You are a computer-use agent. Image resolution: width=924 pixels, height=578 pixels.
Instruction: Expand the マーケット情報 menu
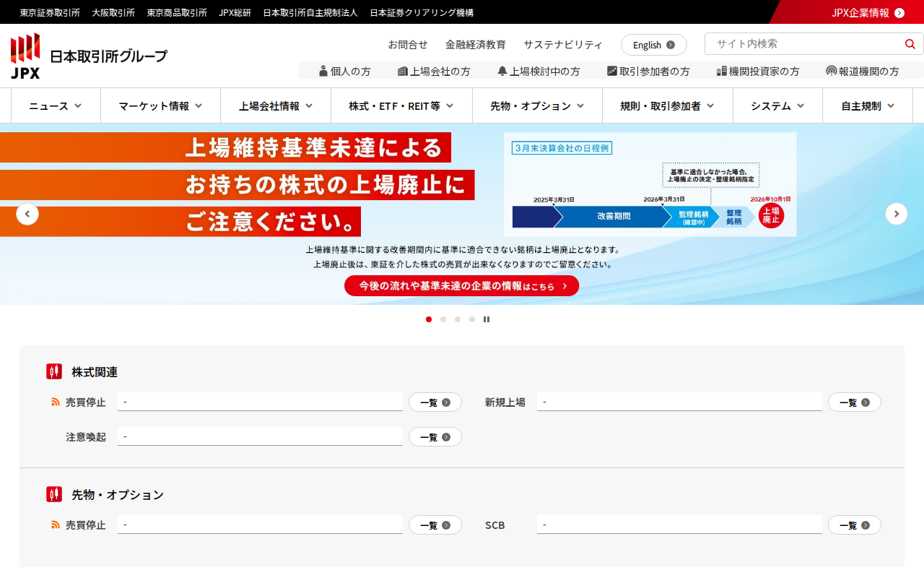[x=160, y=106]
